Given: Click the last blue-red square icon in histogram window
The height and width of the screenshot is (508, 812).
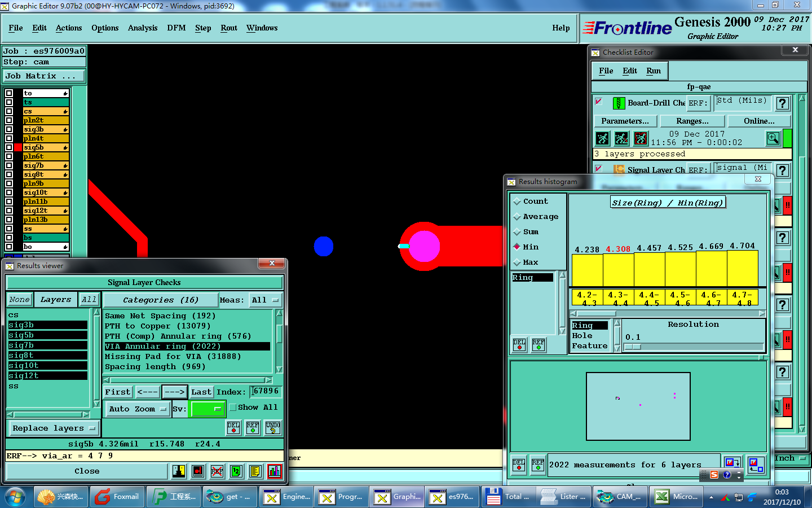Looking at the screenshot, I should coord(756,465).
